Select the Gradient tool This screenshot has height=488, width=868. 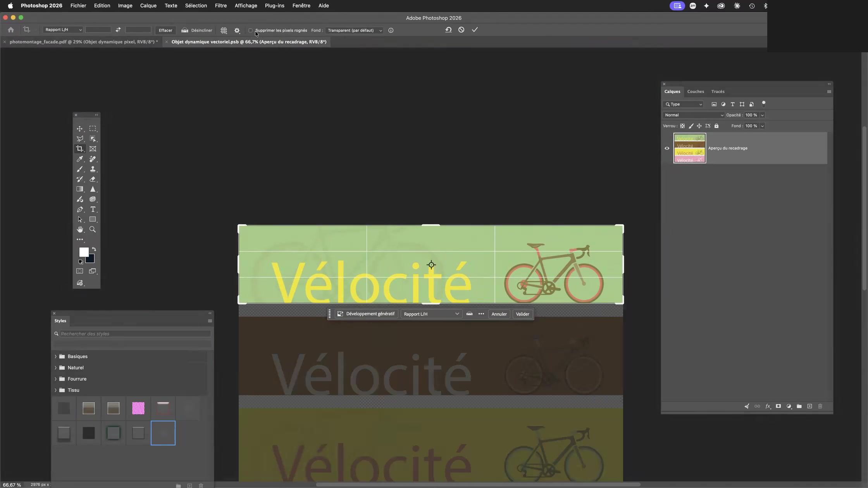pyautogui.click(x=79, y=189)
